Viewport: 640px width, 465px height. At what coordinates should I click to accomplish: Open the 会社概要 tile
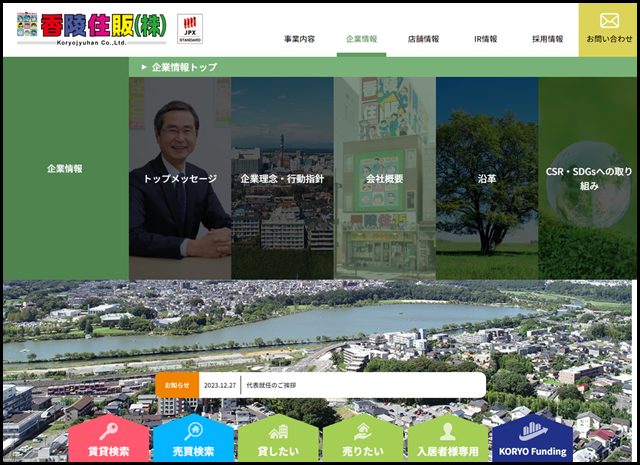(x=384, y=178)
